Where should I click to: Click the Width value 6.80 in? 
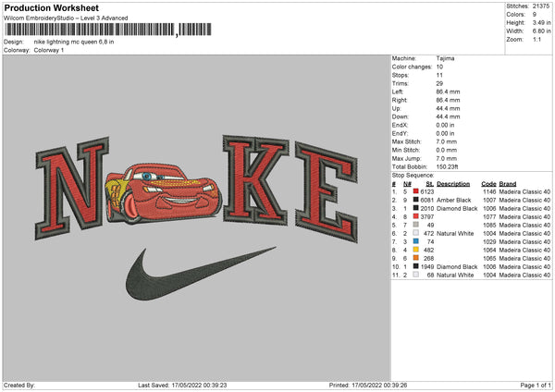point(542,31)
